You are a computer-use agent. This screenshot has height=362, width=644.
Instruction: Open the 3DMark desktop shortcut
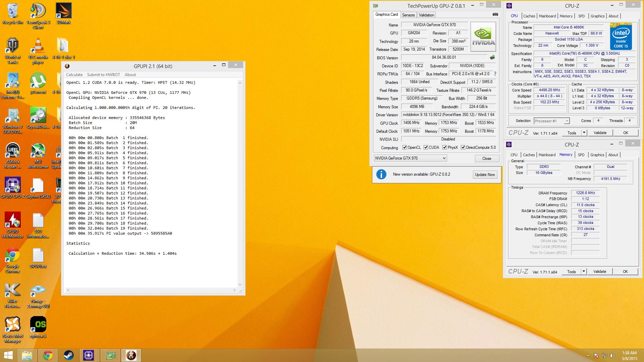pos(63,14)
